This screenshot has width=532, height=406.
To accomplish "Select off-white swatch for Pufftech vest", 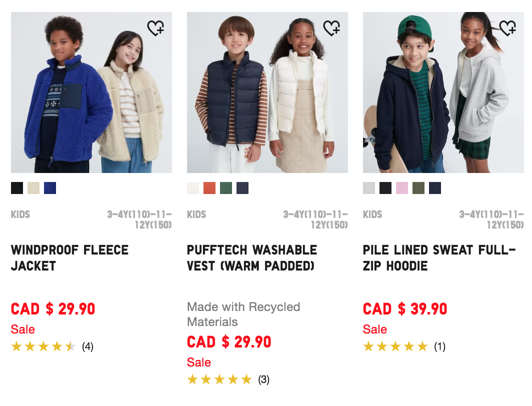I will point(193,188).
